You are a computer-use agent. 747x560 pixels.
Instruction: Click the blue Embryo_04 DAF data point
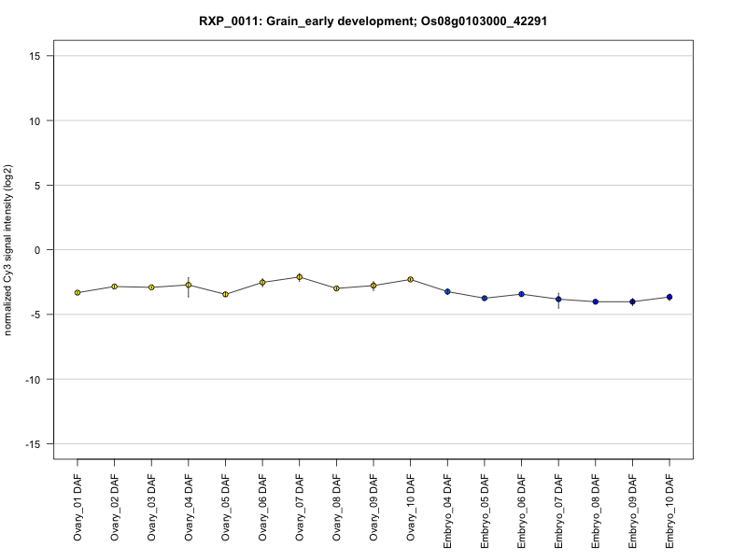(447, 291)
